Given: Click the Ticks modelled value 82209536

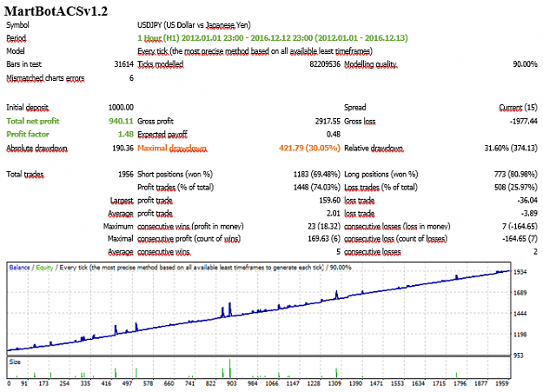Looking at the screenshot, I should pyautogui.click(x=325, y=64).
